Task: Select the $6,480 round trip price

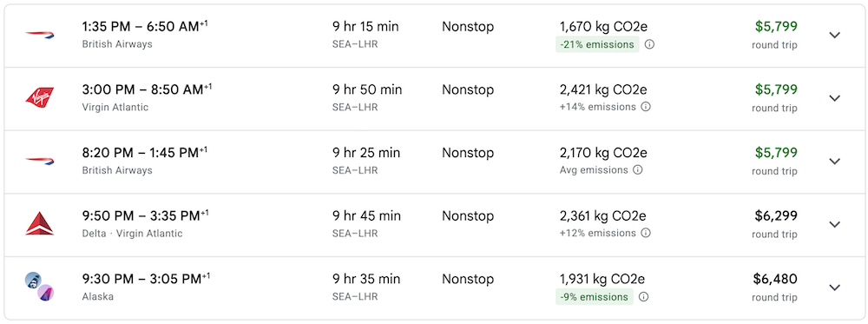Action: click(x=775, y=279)
